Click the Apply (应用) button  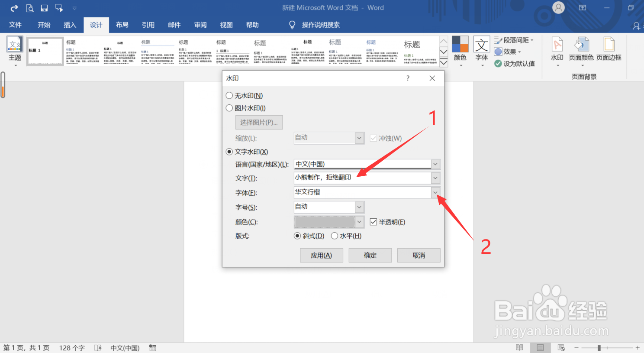pyautogui.click(x=322, y=256)
